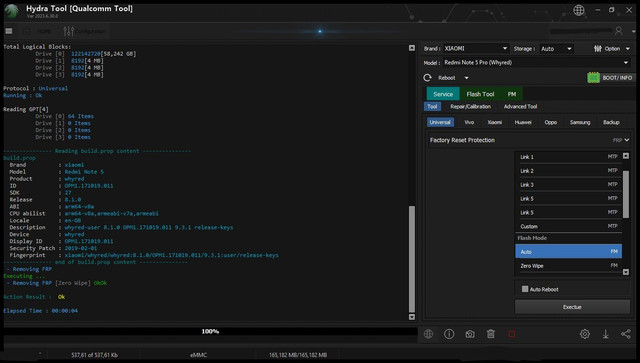Viewport: 640px width, 363px height.
Task: Click the log panel scroll-up arrow
Action: pyautogui.click(x=412, y=48)
